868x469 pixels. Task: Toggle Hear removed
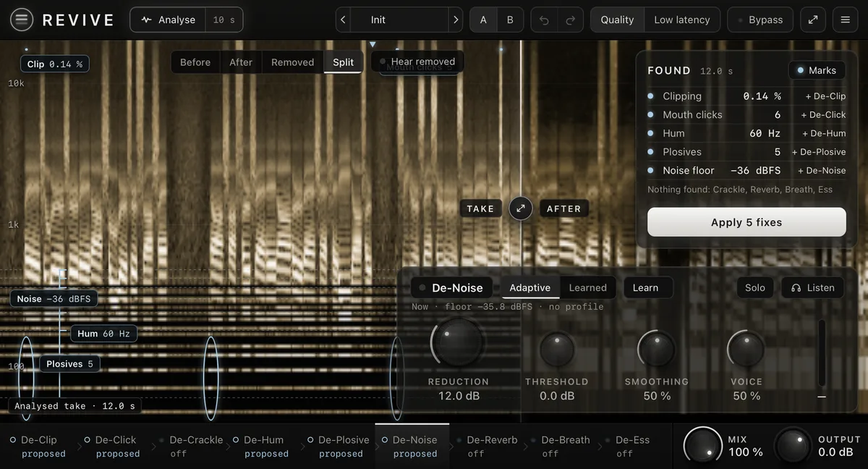pyautogui.click(x=417, y=62)
